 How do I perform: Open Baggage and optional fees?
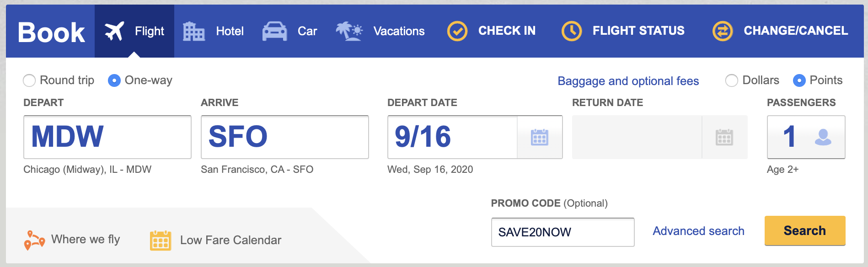coord(628,81)
